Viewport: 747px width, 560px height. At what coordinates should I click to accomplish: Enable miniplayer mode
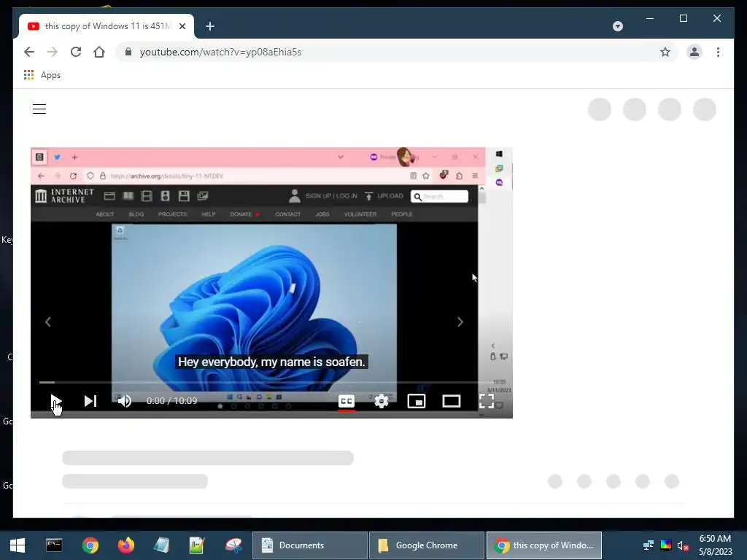[x=417, y=402]
